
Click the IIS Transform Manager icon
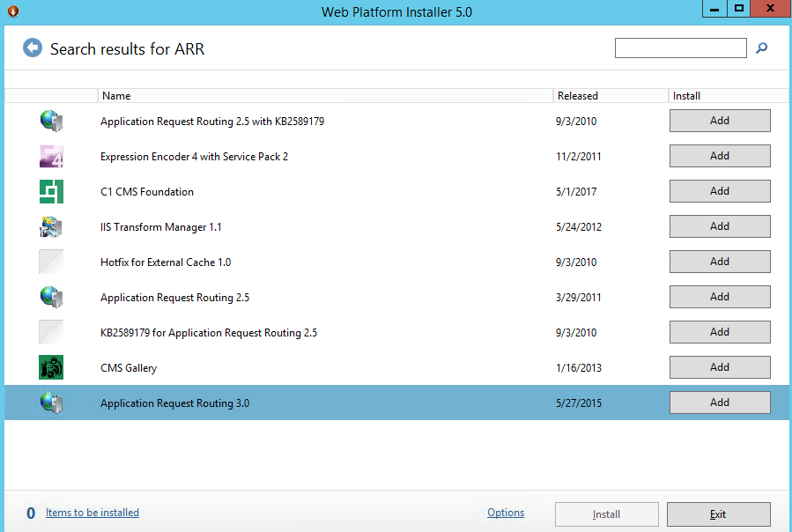[x=51, y=226]
